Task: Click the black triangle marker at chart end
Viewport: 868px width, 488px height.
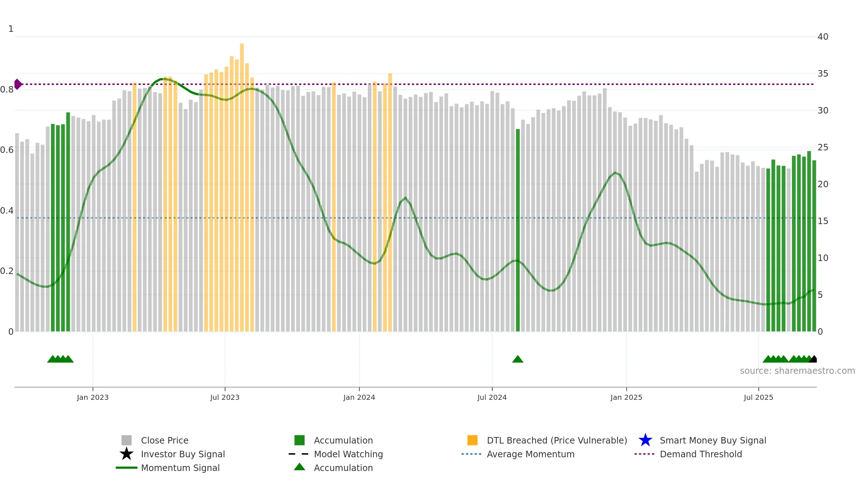Action: click(813, 359)
